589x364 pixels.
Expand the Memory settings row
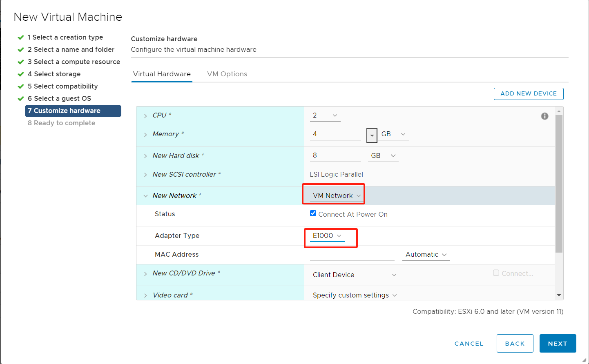tap(145, 135)
